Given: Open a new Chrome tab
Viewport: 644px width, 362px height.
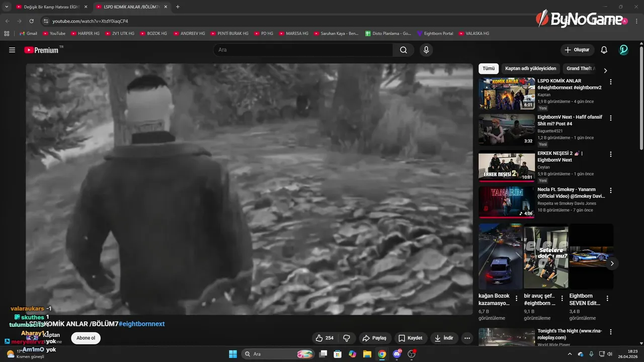Looking at the screenshot, I should [x=178, y=7].
